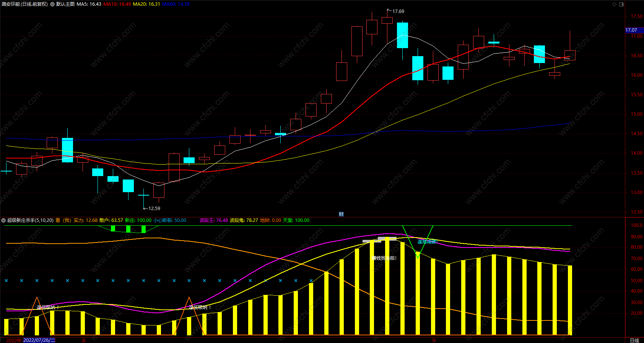Click the 实力: 12.68 readout
This screenshot has height=343, width=644.
pyautogui.click(x=86, y=220)
